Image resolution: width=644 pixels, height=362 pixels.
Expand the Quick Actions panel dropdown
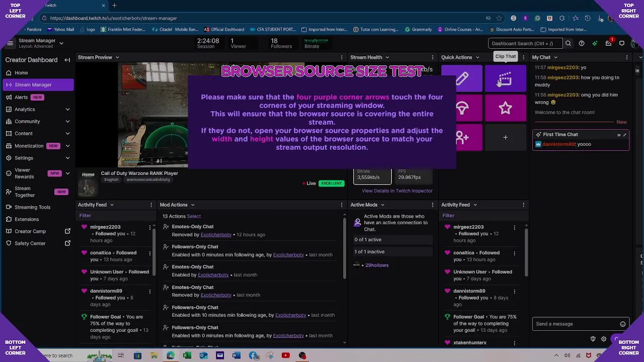[x=477, y=57]
